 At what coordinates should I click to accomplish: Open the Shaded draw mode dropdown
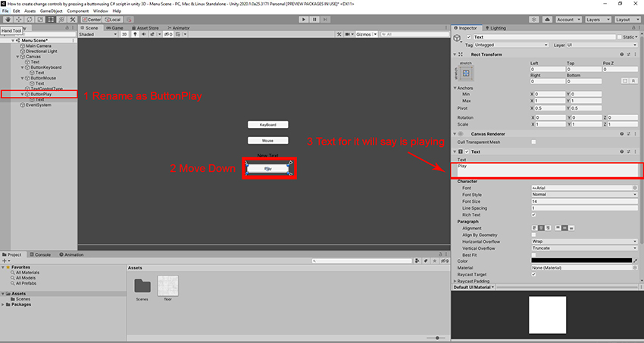pyautogui.click(x=98, y=35)
